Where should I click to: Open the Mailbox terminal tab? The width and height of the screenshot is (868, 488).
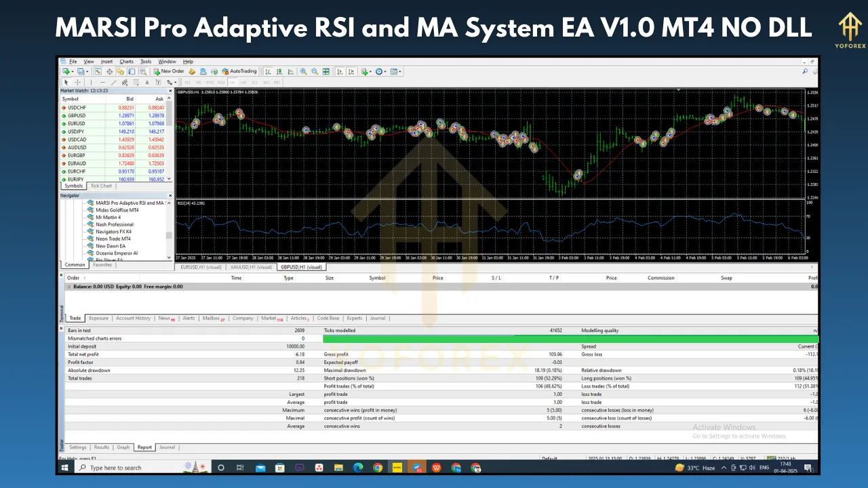214,318
